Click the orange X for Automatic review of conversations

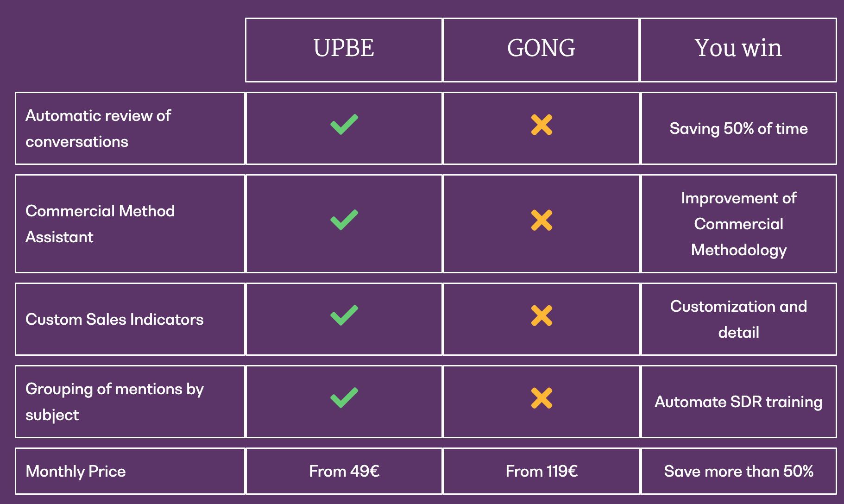pyautogui.click(x=542, y=125)
